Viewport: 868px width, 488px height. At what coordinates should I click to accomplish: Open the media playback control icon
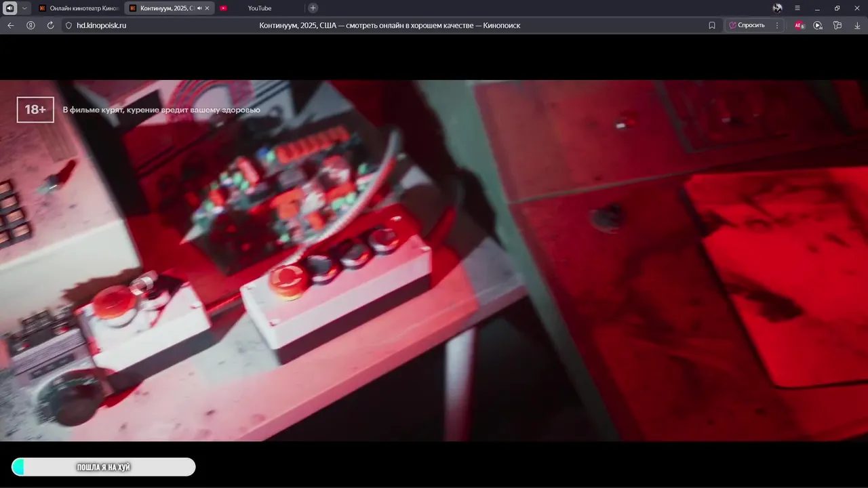point(818,25)
